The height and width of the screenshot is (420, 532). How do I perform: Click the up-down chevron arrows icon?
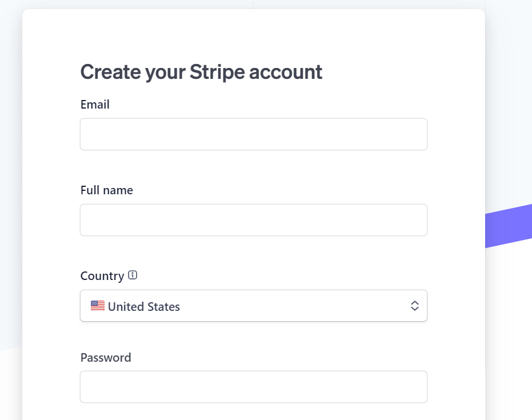[415, 306]
